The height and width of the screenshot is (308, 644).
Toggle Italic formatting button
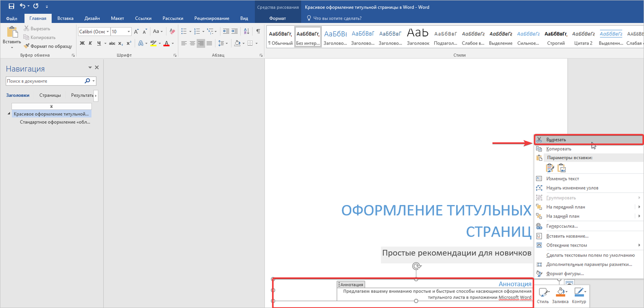90,43
